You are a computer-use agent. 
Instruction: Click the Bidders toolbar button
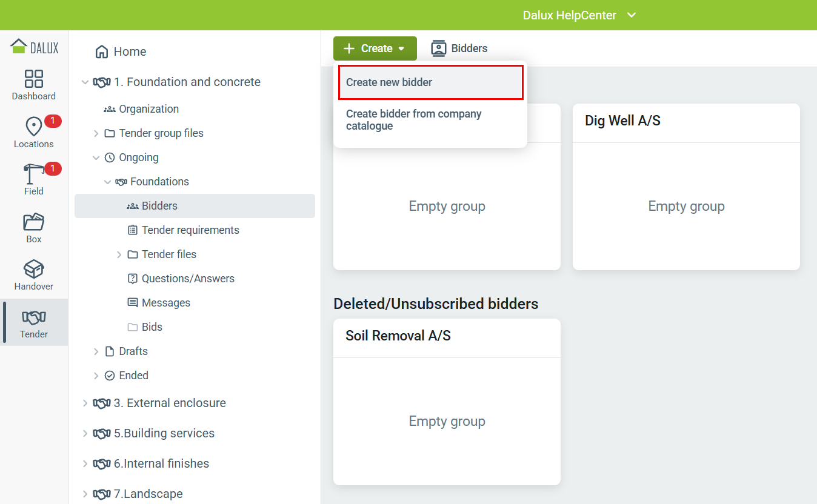(459, 48)
